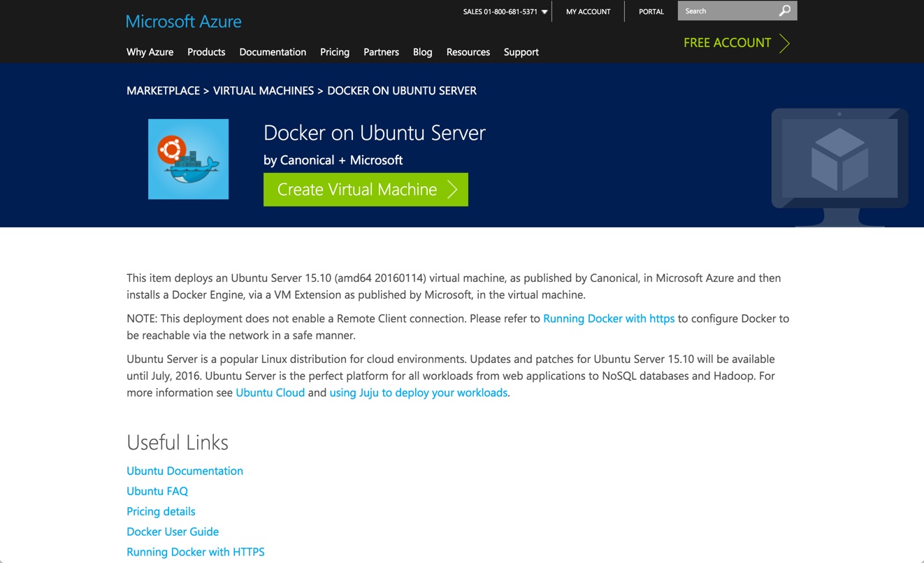Open the Why Azure menu
Screen dimensions: 924x563
150,52
